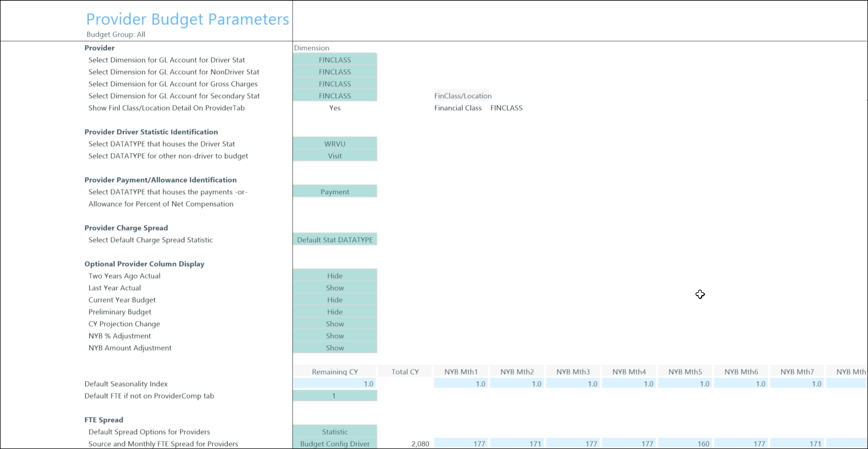Click the NYB Mth5 FTE spread value 160

click(685, 444)
